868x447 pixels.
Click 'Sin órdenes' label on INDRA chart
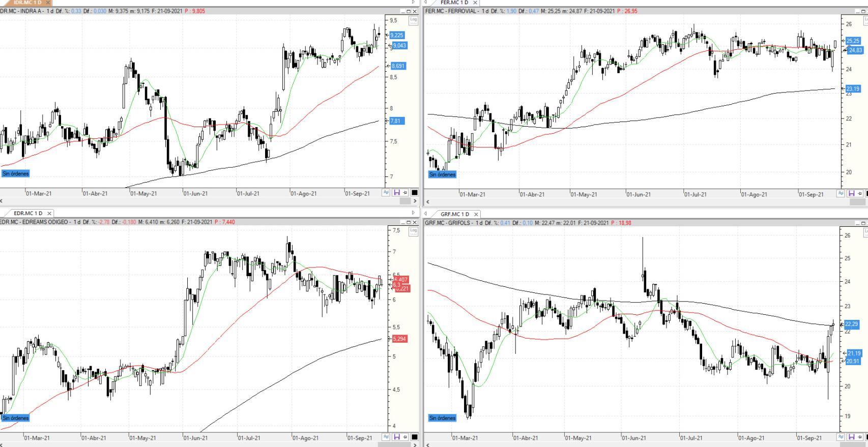16,174
